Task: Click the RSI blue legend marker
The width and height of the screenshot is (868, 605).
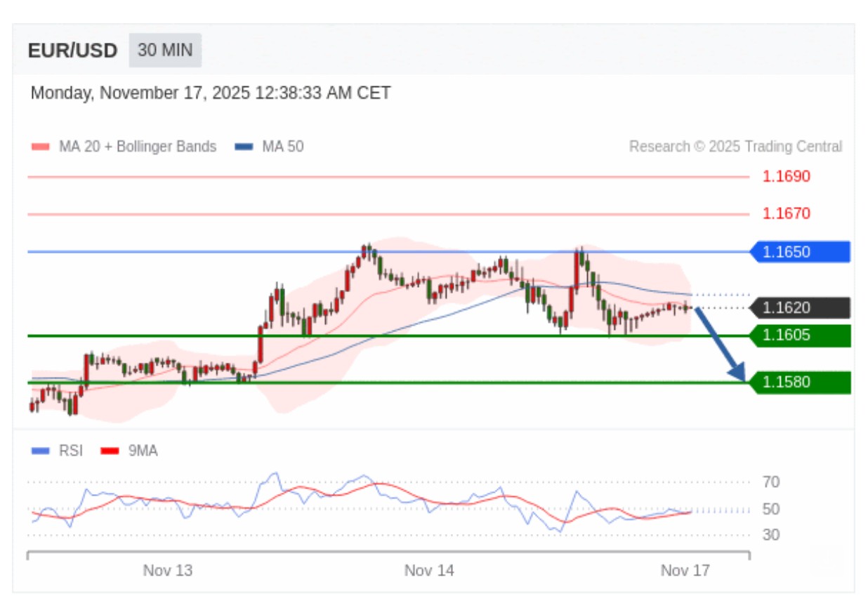Action: (x=41, y=451)
